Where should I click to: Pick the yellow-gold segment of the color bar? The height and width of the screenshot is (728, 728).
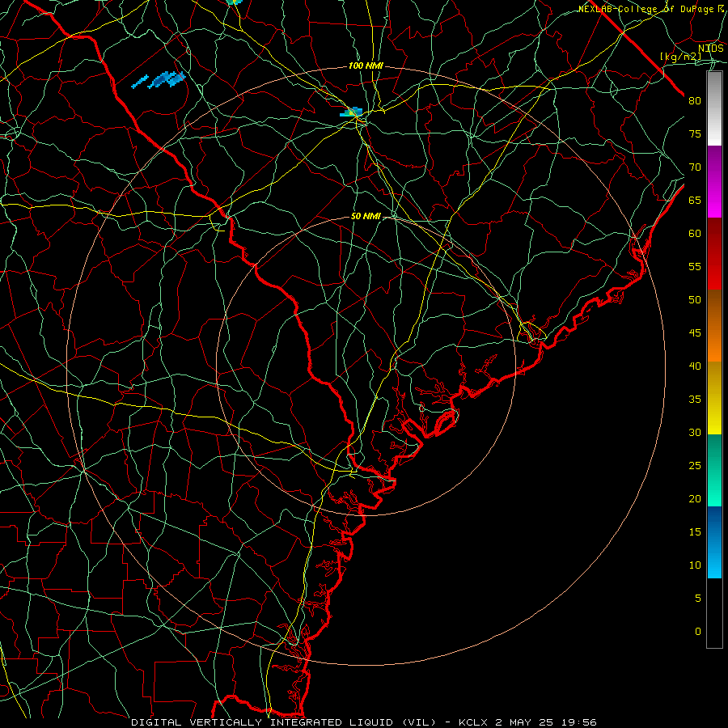(x=714, y=398)
